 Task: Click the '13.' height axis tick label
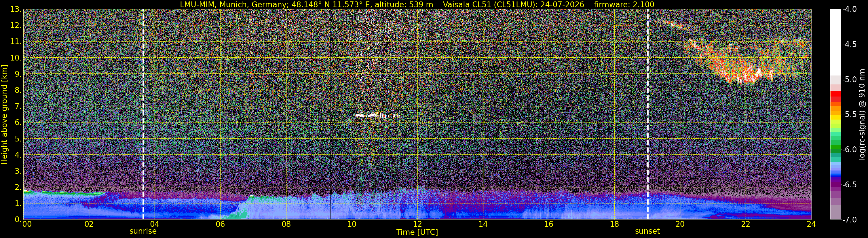click(16, 10)
